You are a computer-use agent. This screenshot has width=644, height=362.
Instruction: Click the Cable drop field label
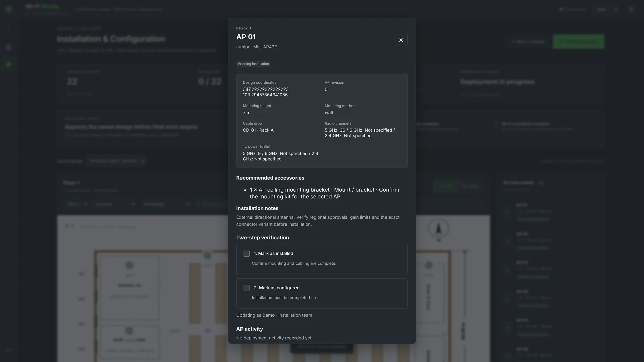click(x=252, y=124)
